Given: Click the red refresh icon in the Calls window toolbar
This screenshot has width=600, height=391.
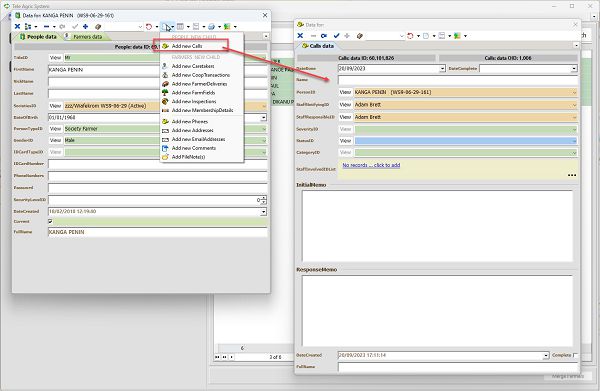Looking at the screenshot, I should tap(410, 36).
